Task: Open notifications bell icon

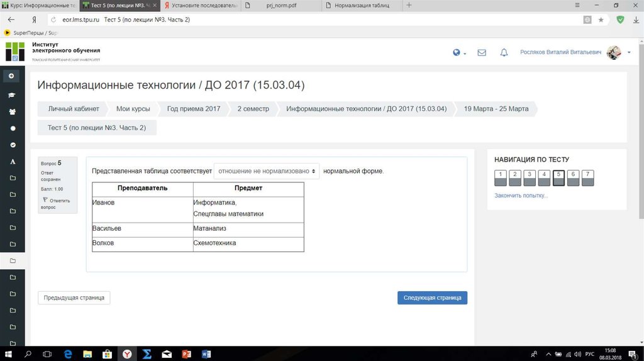Action: [504, 53]
